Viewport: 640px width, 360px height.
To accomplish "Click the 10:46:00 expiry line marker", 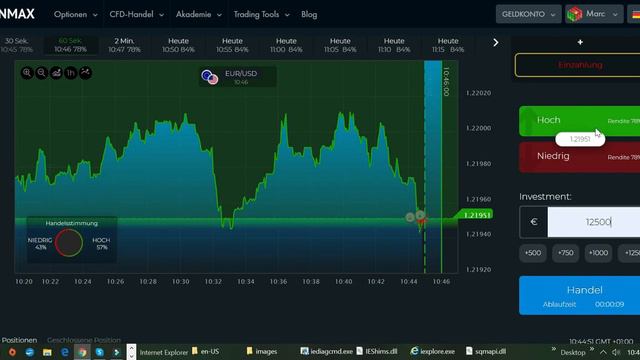I will coord(446,82).
